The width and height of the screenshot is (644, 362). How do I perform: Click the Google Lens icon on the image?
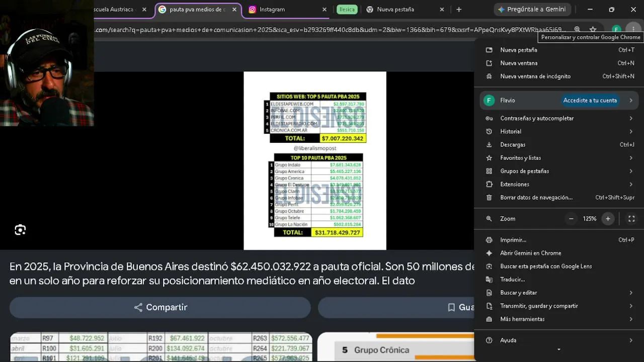20,230
